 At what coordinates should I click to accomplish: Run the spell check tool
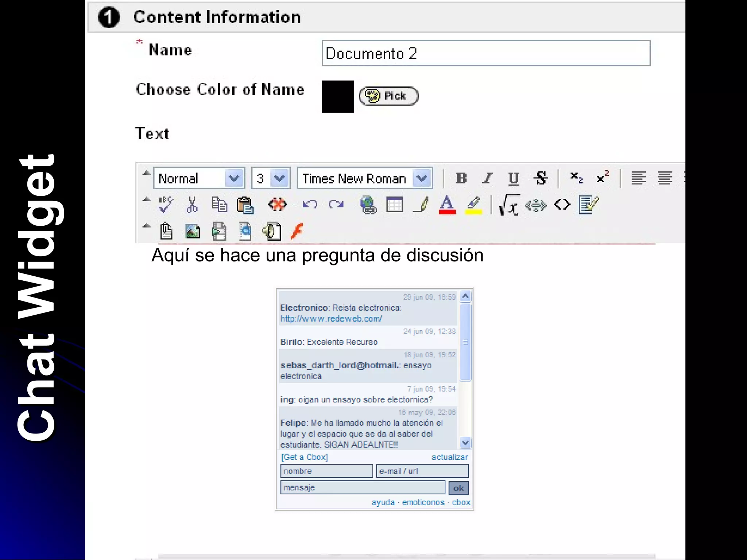point(166,205)
